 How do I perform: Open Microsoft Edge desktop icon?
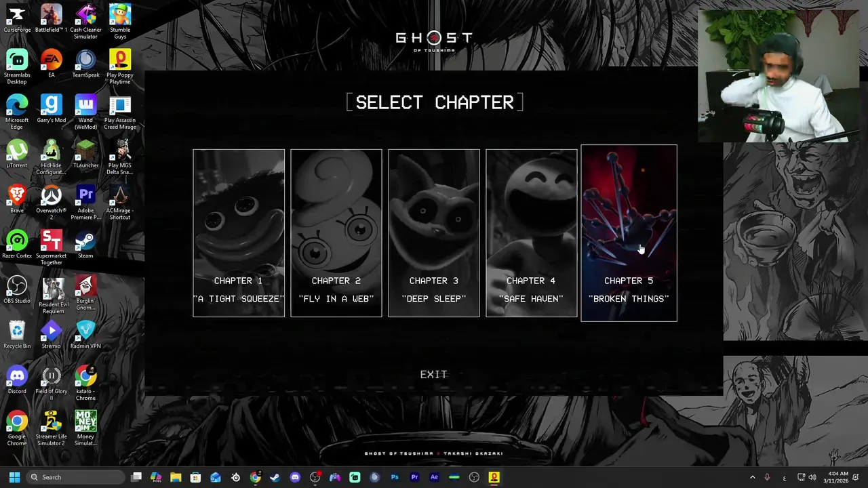pos(17,112)
